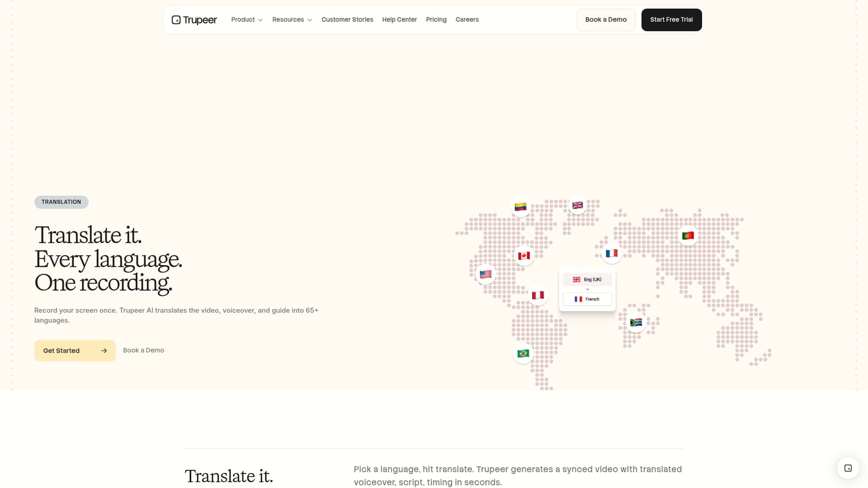Viewport: 868px width, 488px height.
Task: Click the Portugal flag pin on the map
Action: pyautogui.click(x=688, y=236)
